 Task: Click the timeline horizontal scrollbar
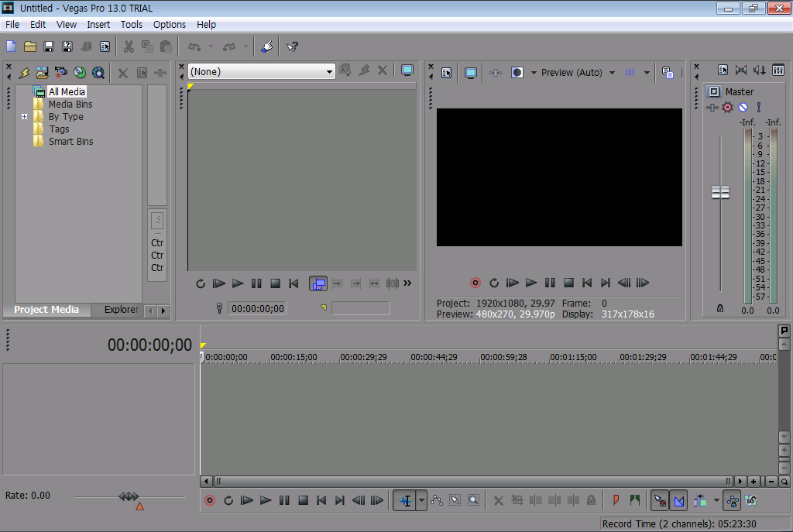pyautogui.click(x=472, y=482)
